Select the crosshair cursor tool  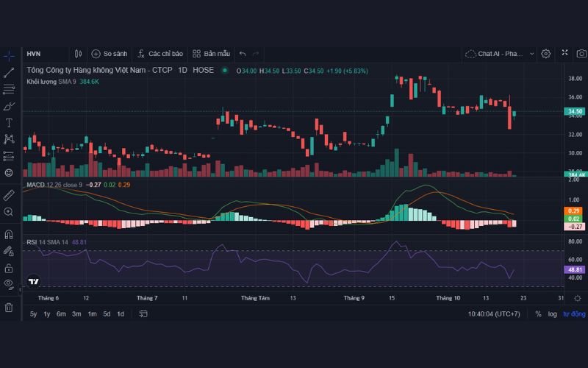[x=9, y=55]
